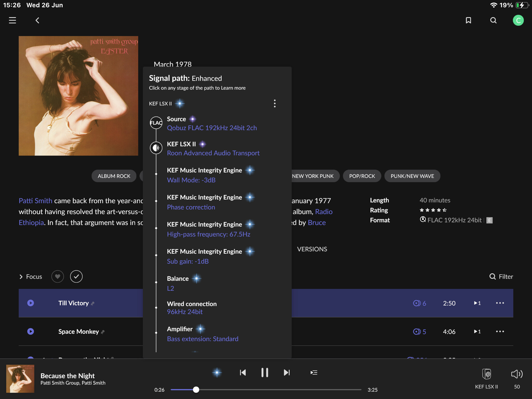The height and width of the screenshot is (399, 532).
Task: Open more options for Space Monkey
Action: coord(500,331)
